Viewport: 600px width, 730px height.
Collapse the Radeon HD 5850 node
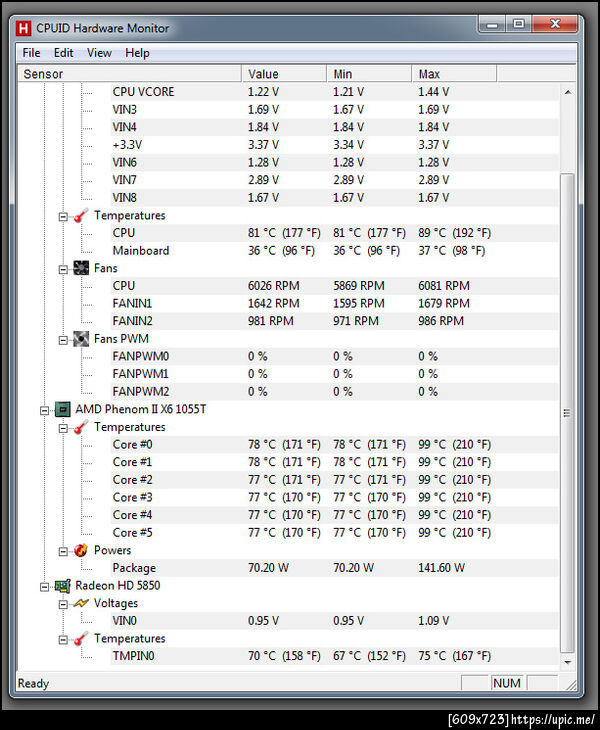click(x=44, y=588)
